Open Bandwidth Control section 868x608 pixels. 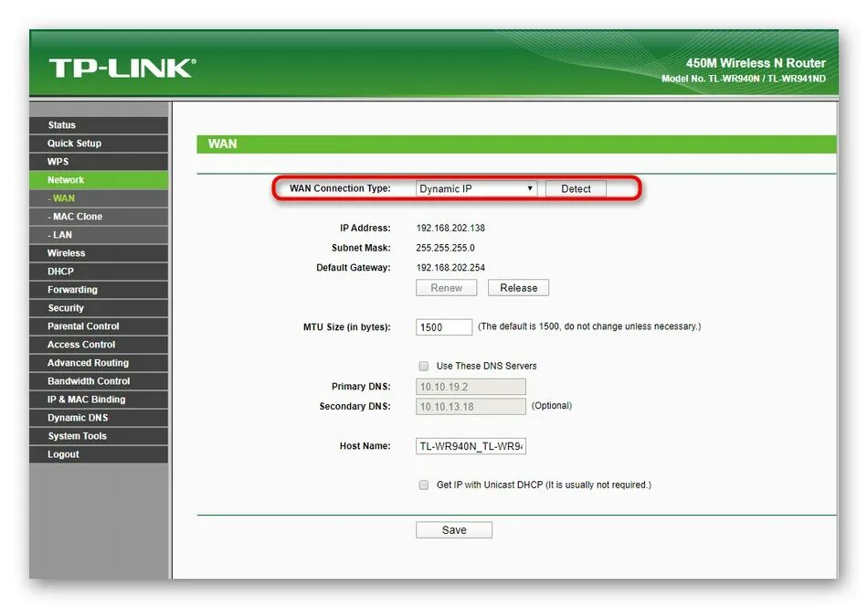(x=99, y=381)
